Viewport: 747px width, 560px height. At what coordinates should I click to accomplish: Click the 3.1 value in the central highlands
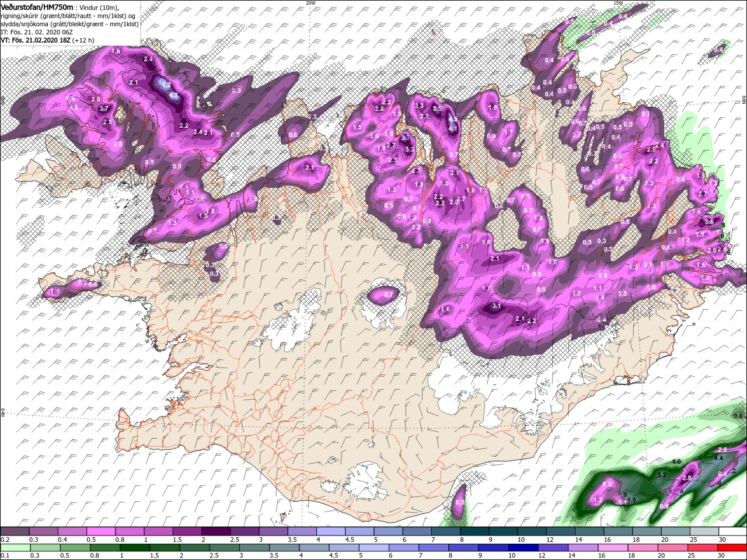[497, 306]
